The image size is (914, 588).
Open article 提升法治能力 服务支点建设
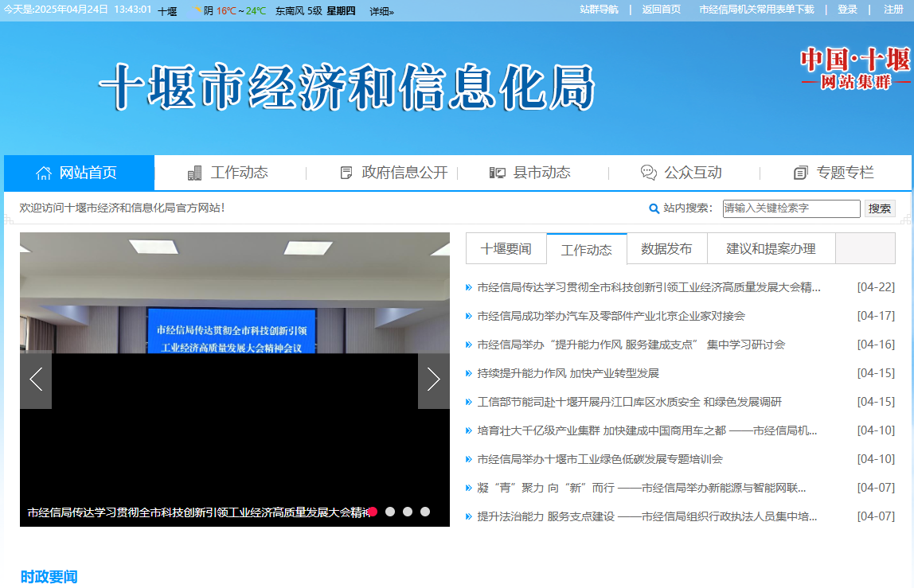coord(647,516)
